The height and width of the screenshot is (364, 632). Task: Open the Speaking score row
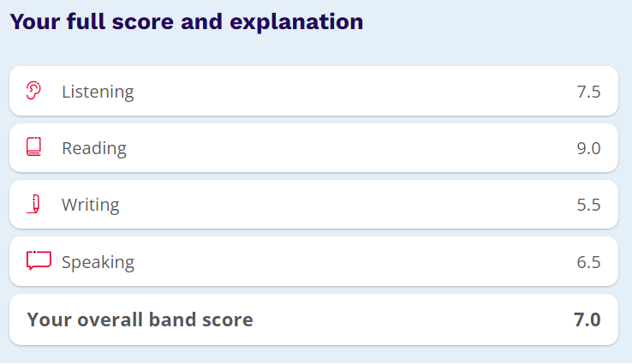pos(313,261)
